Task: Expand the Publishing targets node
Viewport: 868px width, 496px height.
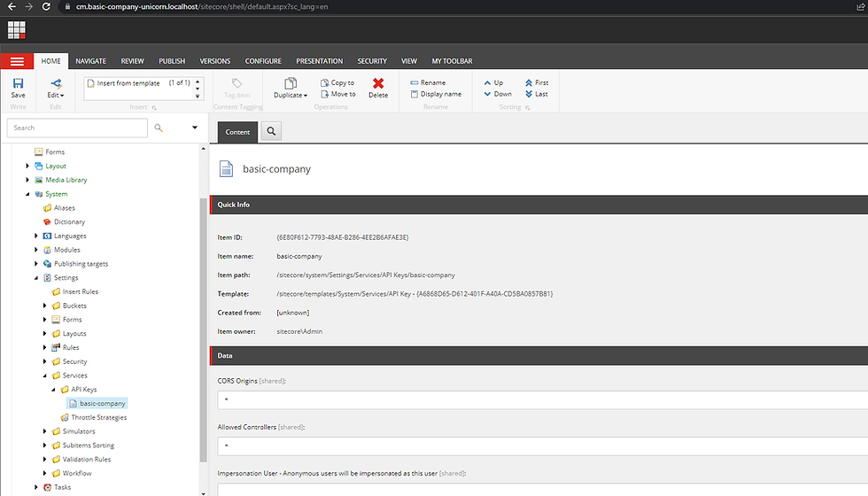Action: pyautogui.click(x=36, y=264)
